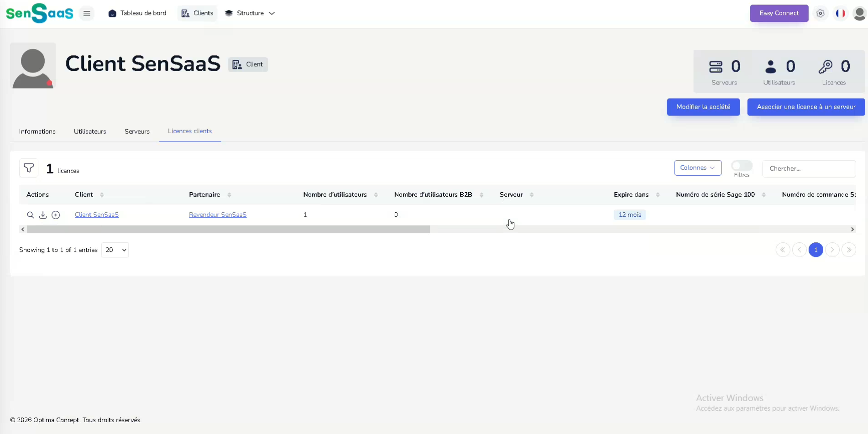The image size is (868, 434).
Task: Click the Utilisateurs count stat
Action: click(x=779, y=72)
